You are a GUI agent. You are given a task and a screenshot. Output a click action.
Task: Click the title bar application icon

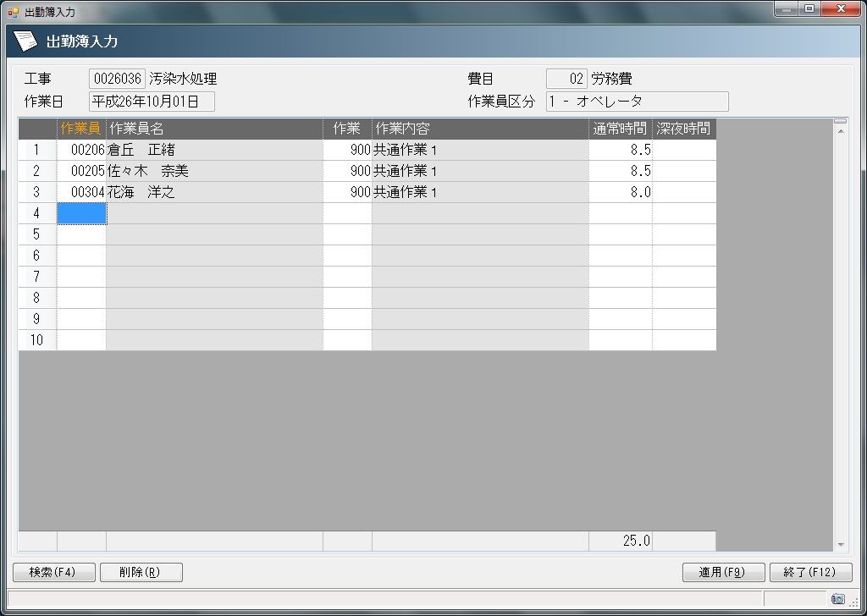click(13, 12)
